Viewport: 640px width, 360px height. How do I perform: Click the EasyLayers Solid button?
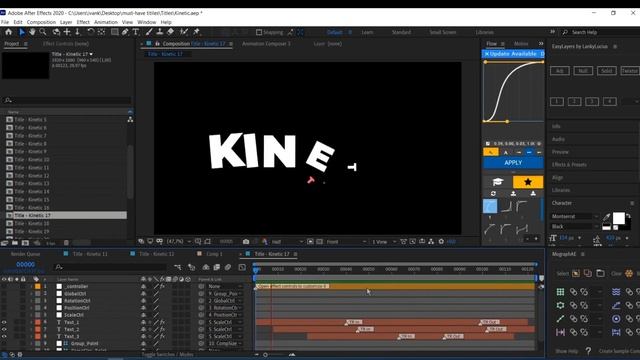[607, 71]
